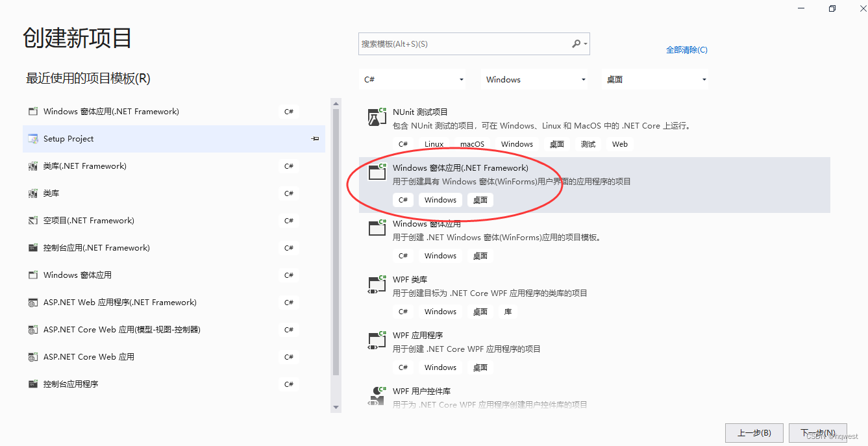Click the 控制台应用程序 icon in recent list
This screenshot has width=868, height=446.
tap(33, 384)
